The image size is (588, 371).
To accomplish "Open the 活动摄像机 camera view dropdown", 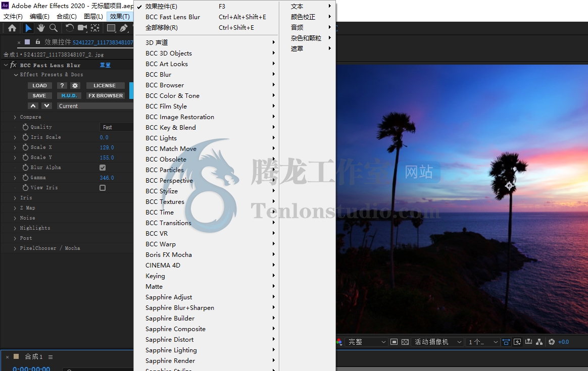I will coord(437,342).
